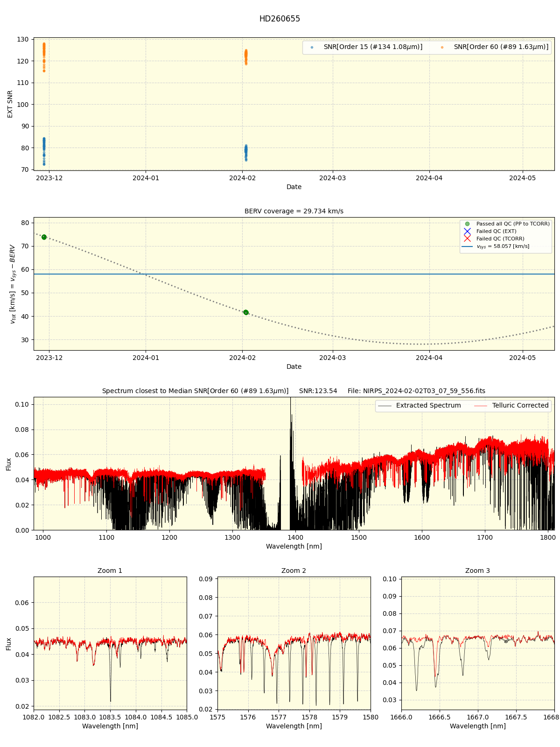560x747 pixels.
Task: Click the 1667.0 tick label in Zoom 3
Action: pyautogui.click(x=478, y=717)
